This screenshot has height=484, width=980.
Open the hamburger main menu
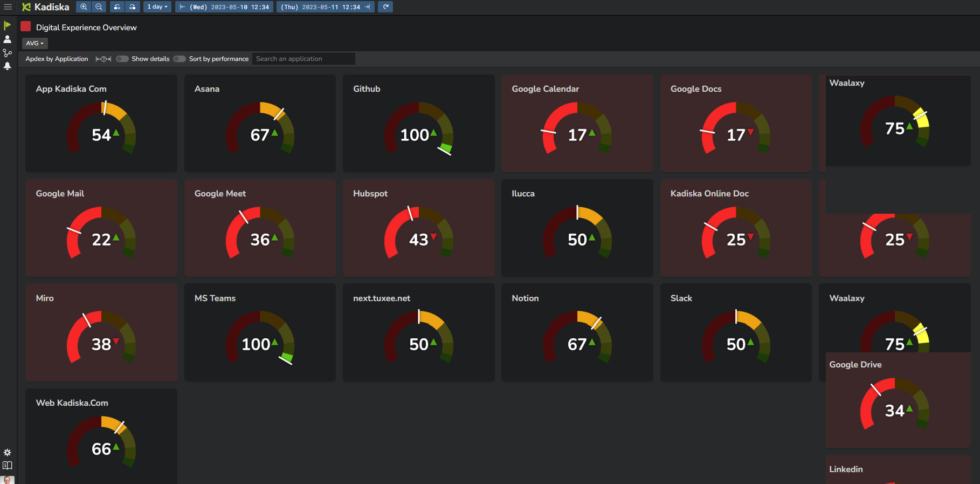coord(8,7)
